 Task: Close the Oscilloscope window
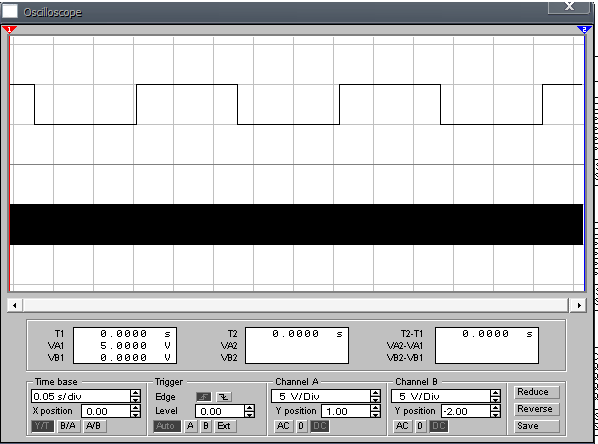coord(569,7)
